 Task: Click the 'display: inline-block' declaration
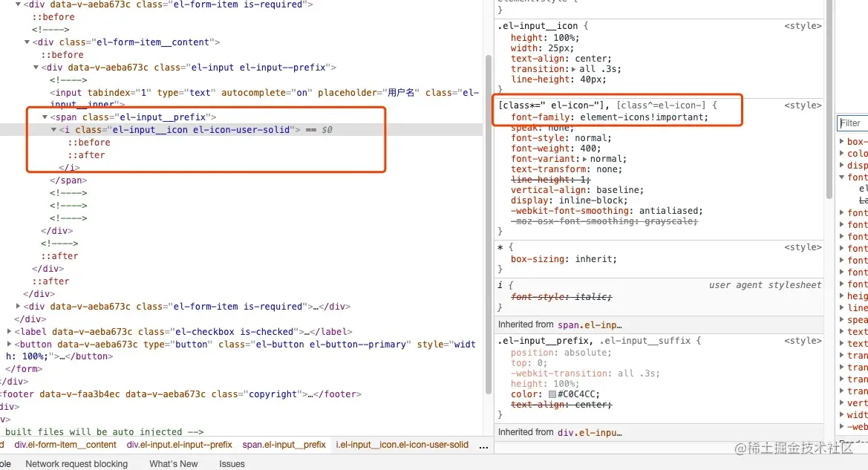[569, 200]
